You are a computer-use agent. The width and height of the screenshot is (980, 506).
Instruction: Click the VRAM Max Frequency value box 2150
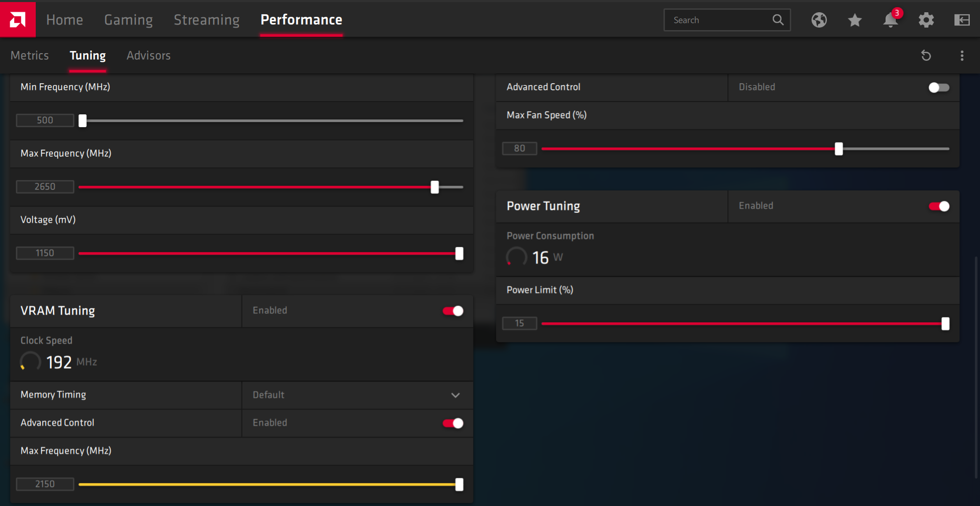click(x=45, y=484)
